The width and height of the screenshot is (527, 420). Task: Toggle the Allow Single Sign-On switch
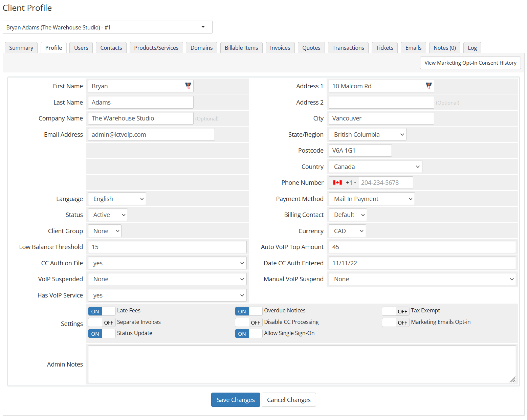coord(249,333)
